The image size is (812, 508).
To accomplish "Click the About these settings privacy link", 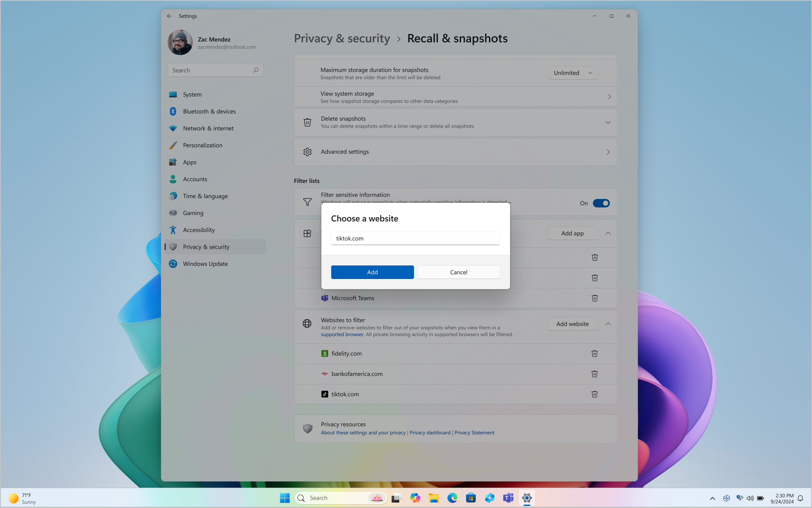I will [363, 433].
